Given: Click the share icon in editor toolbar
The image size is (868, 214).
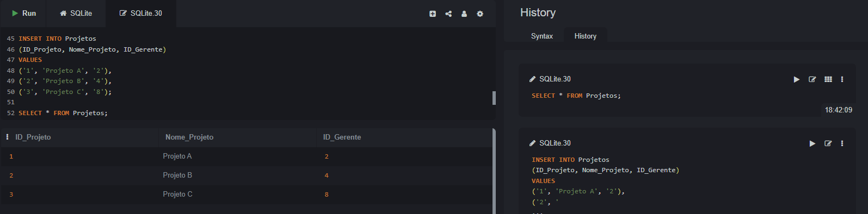Looking at the screenshot, I should 448,14.
